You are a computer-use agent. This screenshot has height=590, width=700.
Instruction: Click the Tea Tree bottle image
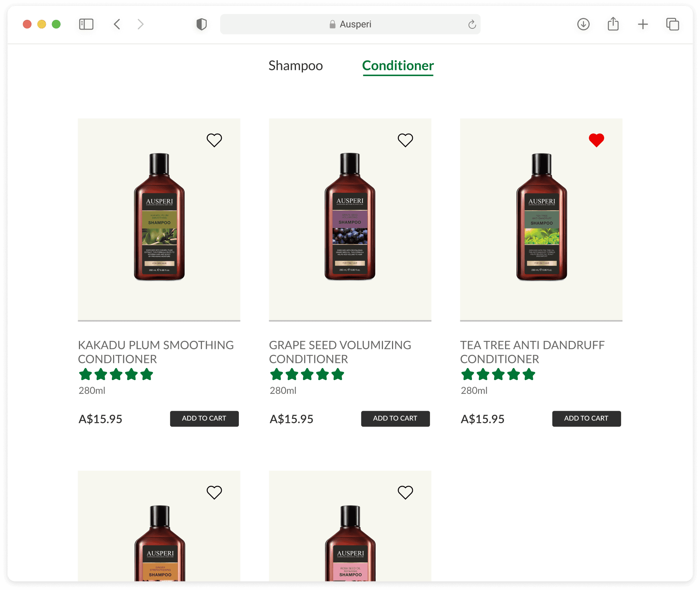[x=542, y=217]
